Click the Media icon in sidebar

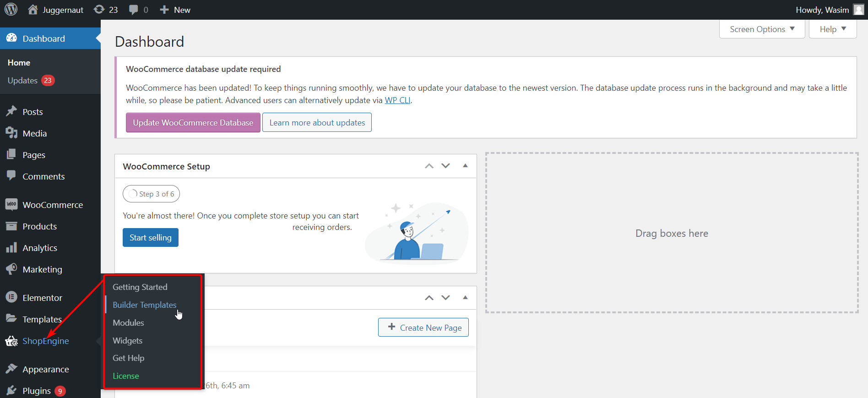(x=11, y=133)
